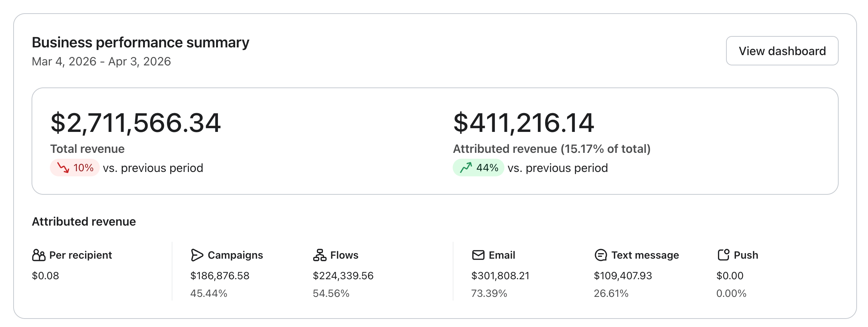Click the Per recipient people icon
Image resolution: width=868 pixels, height=327 pixels.
pos(39,255)
